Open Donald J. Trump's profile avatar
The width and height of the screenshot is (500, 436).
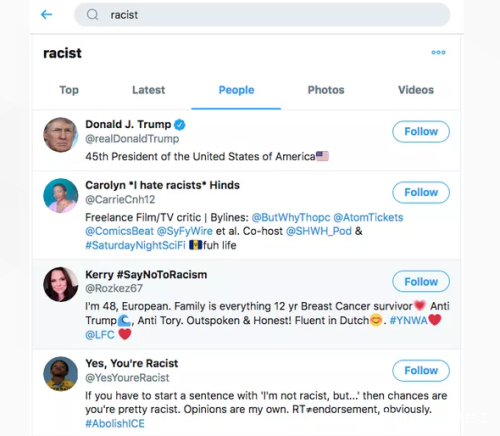(x=61, y=135)
